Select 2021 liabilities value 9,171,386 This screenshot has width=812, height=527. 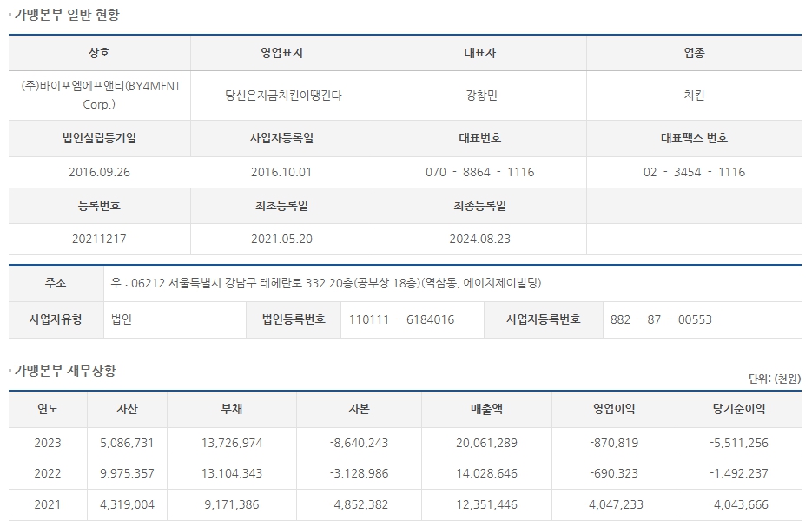(232, 504)
